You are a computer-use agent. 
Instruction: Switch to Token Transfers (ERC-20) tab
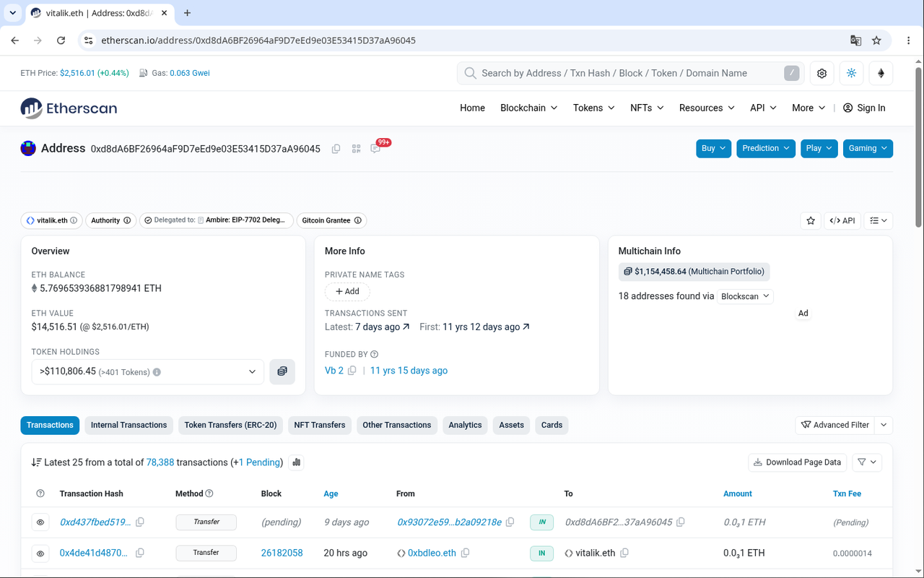click(x=230, y=425)
